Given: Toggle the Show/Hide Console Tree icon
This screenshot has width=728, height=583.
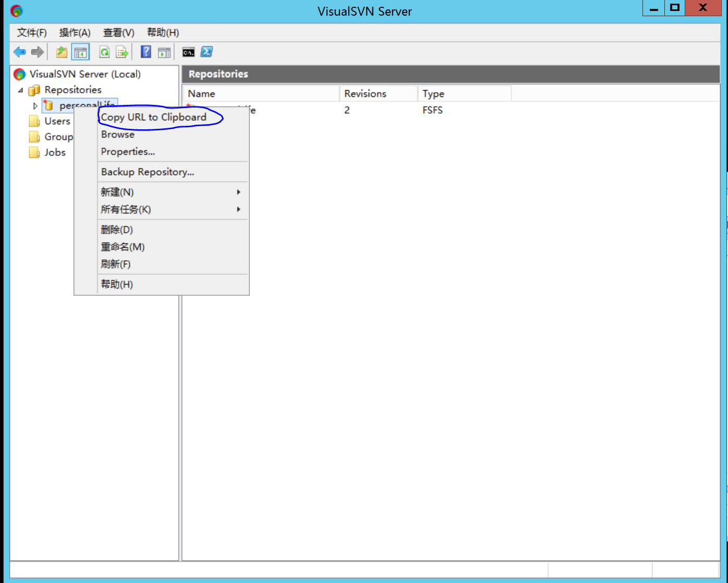Looking at the screenshot, I should click(80, 52).
